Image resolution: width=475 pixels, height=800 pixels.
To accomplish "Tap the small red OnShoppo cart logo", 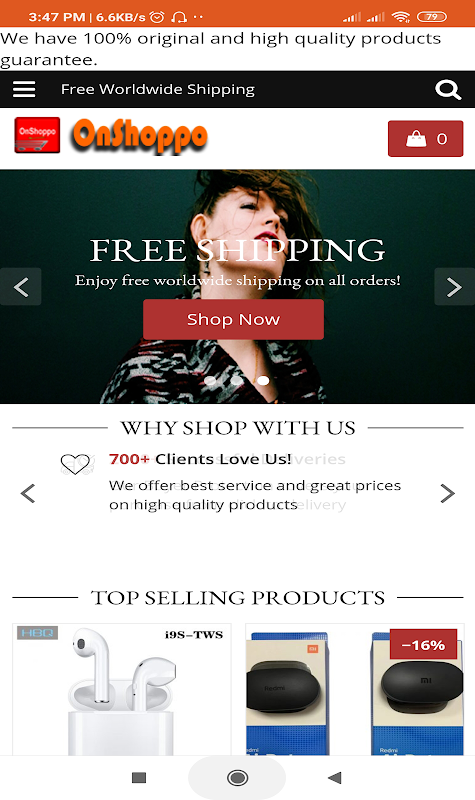I will click(37, 135).
